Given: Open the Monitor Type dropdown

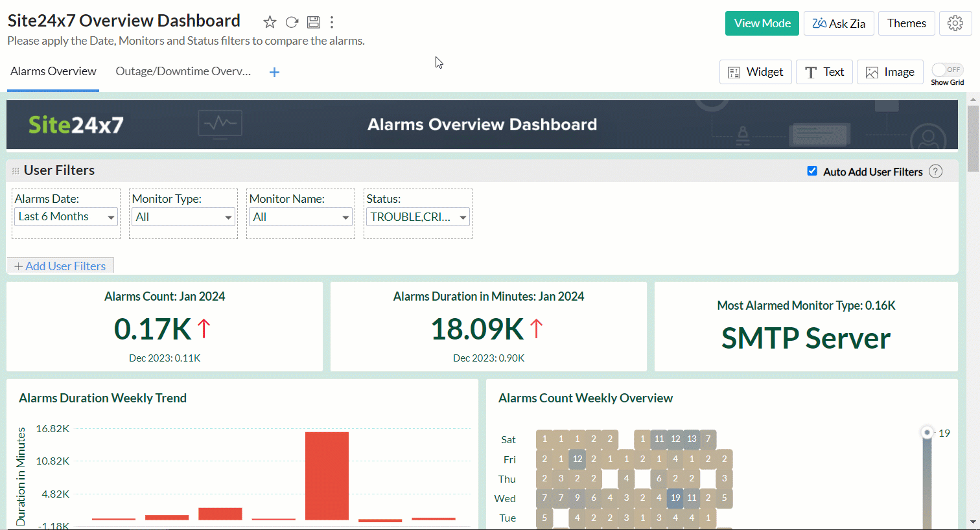Looking at the screenshot, I should point(183,217).
